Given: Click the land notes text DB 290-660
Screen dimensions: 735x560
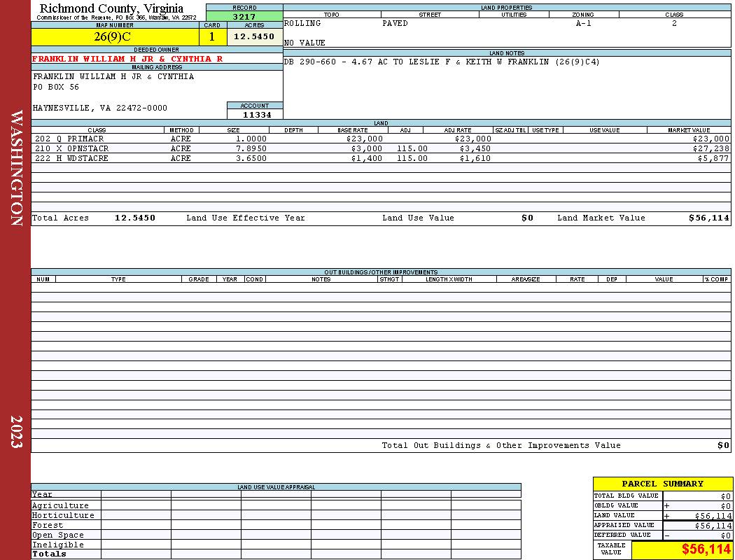Looking at the screenshot, I should click(309, 62).
